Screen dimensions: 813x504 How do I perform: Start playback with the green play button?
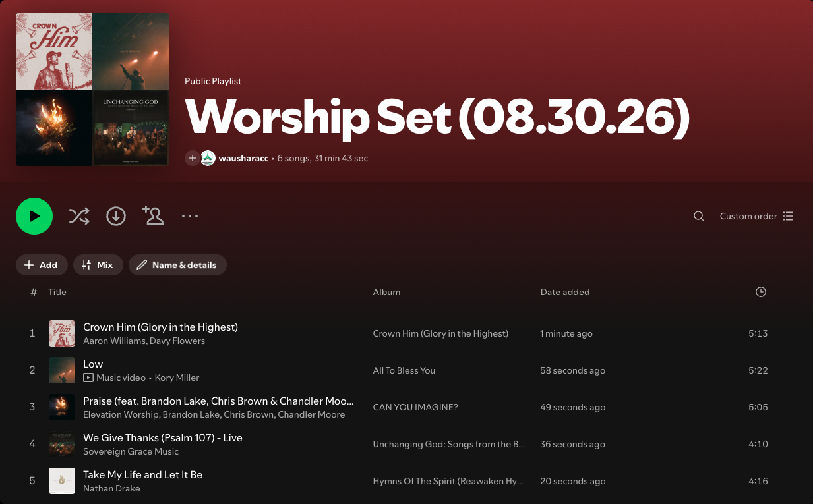coord(34,216)
